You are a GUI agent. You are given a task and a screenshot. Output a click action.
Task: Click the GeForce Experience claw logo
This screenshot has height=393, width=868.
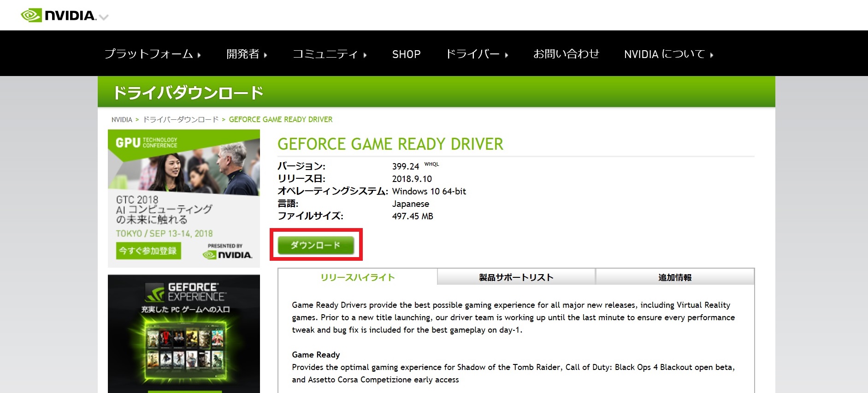pos(155,292)
